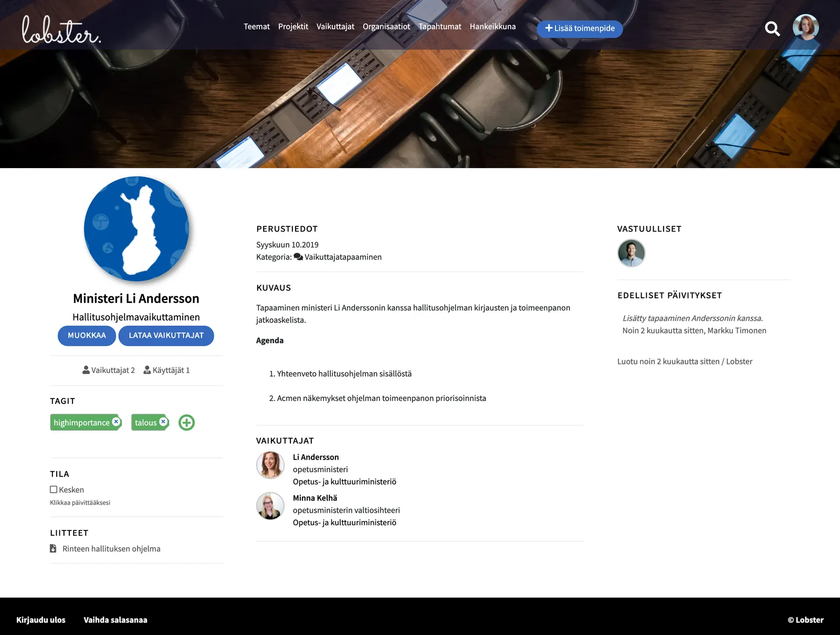Click the Vaikuttajatapaaminen category chat icon
The width and height of the screenshot is (840, 635).
click(298, 257)
